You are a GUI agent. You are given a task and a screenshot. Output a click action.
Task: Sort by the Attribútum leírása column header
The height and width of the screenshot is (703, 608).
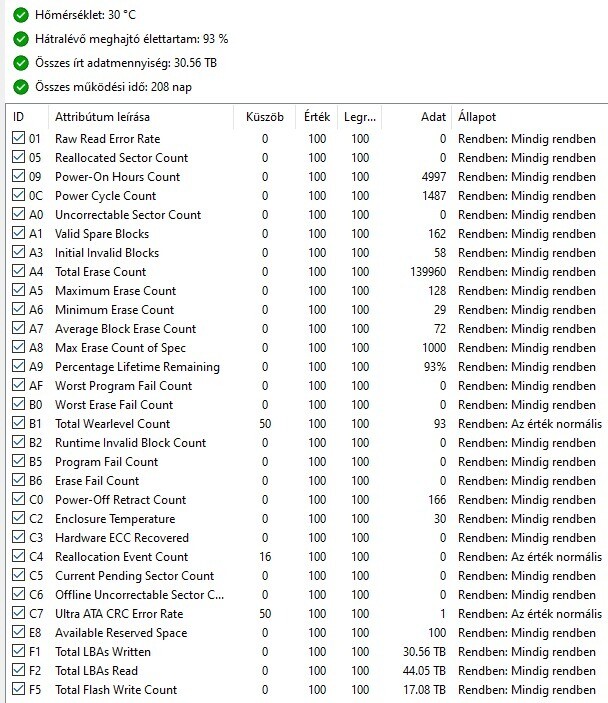141,117
